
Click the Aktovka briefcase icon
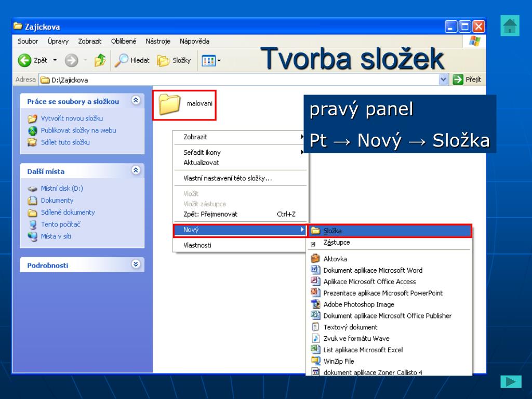[x=315, y=259]
